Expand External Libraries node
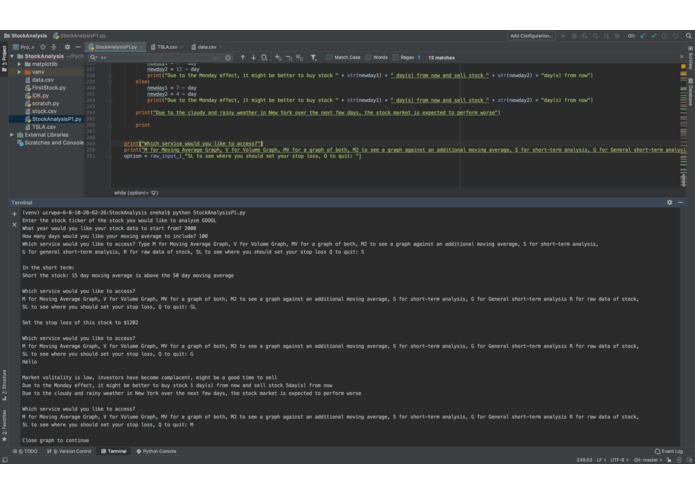 coord(12,135)
